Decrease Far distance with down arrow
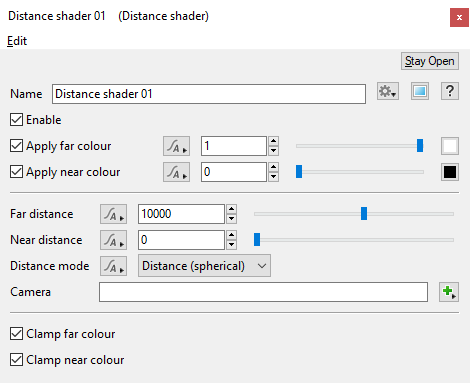This screenshot has height=383, width=470. pos(231,219)
